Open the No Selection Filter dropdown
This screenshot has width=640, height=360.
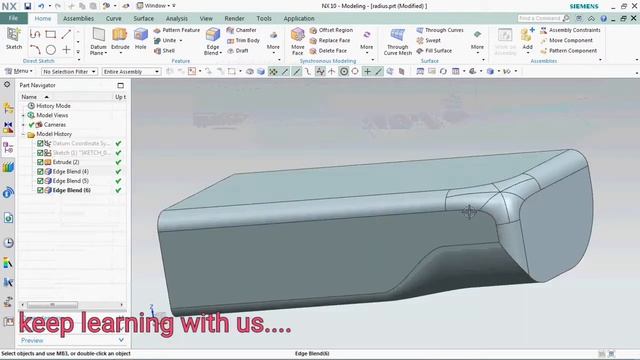(69, 71)
